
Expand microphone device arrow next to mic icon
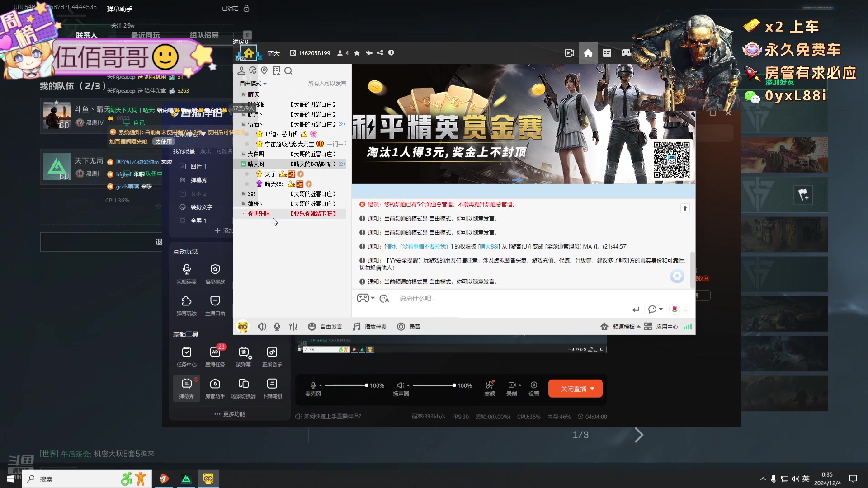(321, 385)
